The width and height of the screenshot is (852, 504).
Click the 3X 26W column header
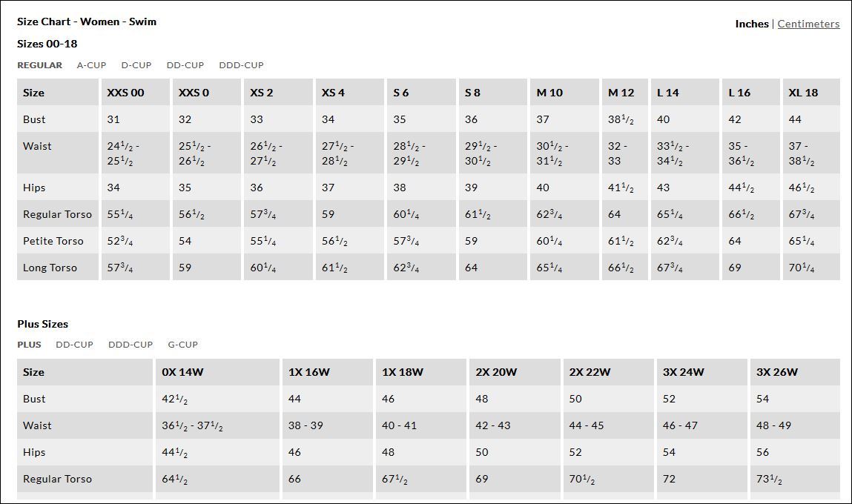point(796,372)
